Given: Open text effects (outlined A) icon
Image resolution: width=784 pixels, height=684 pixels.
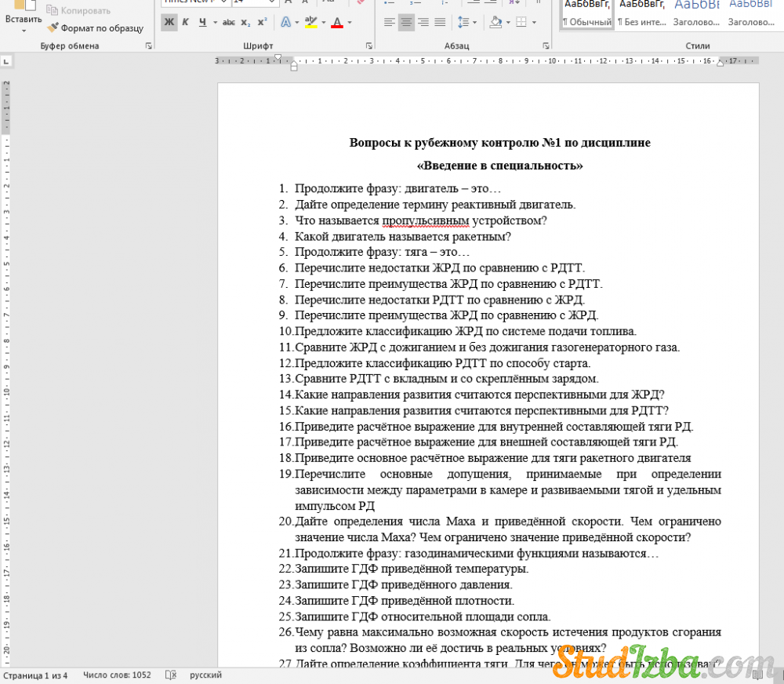Looking at the screenshot, I should point(285,22).
